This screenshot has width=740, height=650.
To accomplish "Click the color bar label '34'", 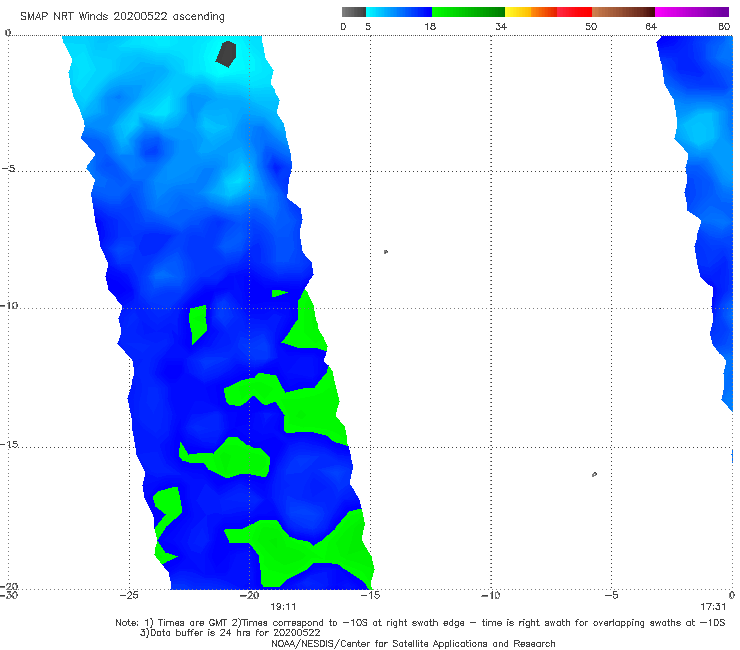I will tap(501, 26).
